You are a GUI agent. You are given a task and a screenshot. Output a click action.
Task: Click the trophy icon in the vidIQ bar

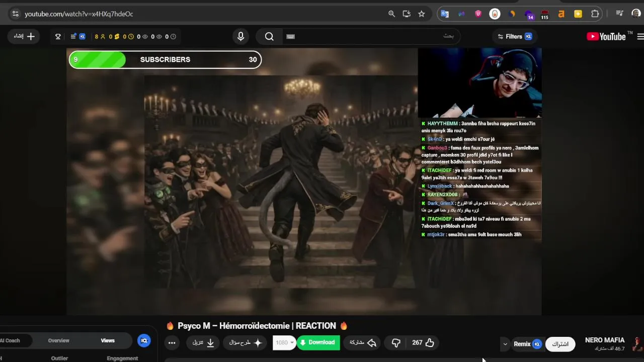pyautogui.click(x=58, y=37)
